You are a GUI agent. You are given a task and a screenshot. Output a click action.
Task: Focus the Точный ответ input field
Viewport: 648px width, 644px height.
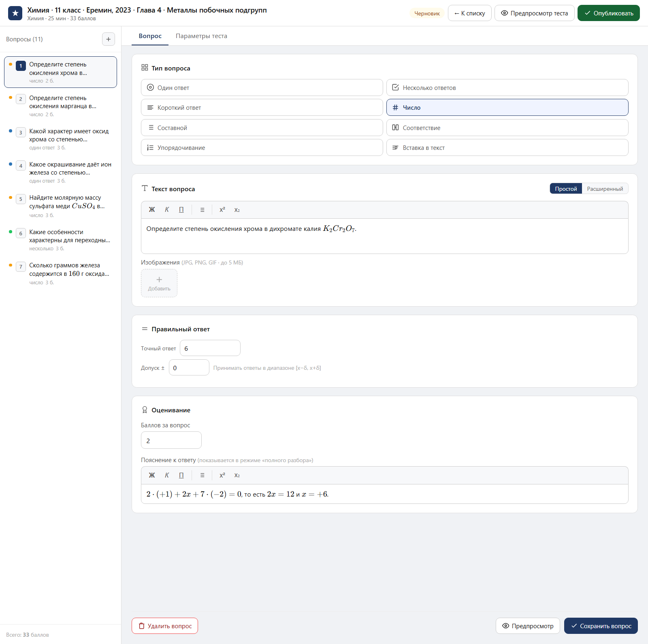210,348
